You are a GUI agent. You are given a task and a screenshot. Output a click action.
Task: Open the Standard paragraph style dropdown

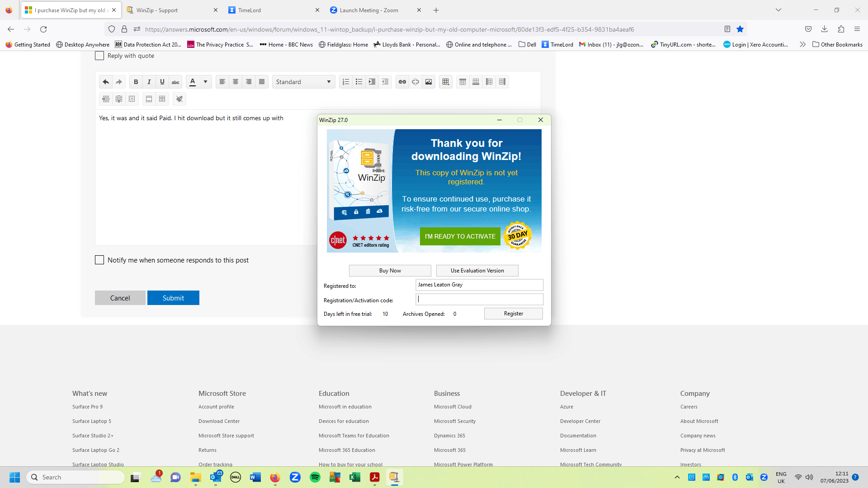point(303,82)
